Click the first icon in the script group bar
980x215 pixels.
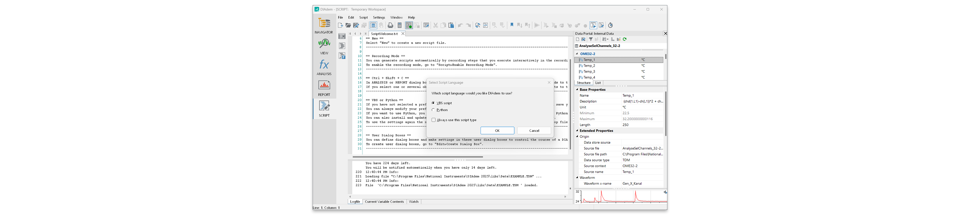(x=342, y=36)
